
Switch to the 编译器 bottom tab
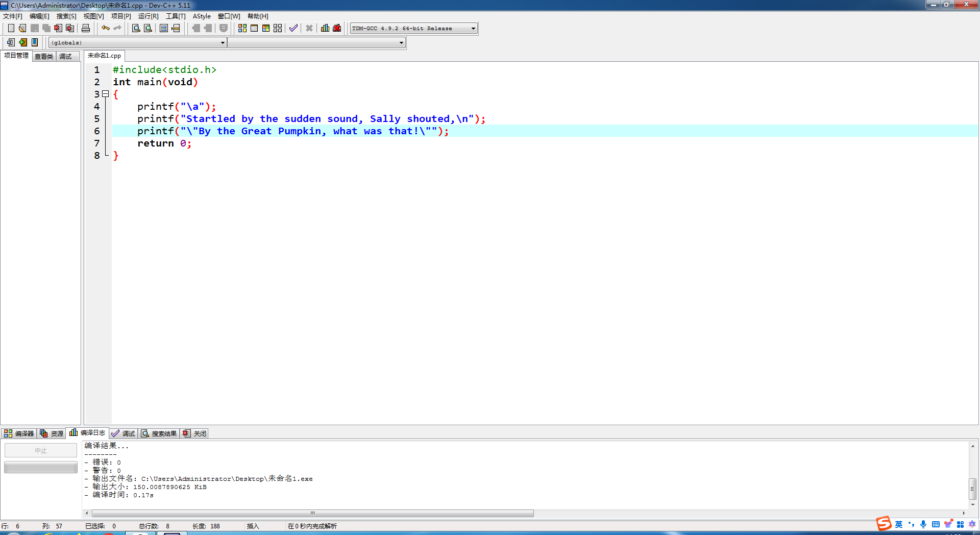(19, 433)
